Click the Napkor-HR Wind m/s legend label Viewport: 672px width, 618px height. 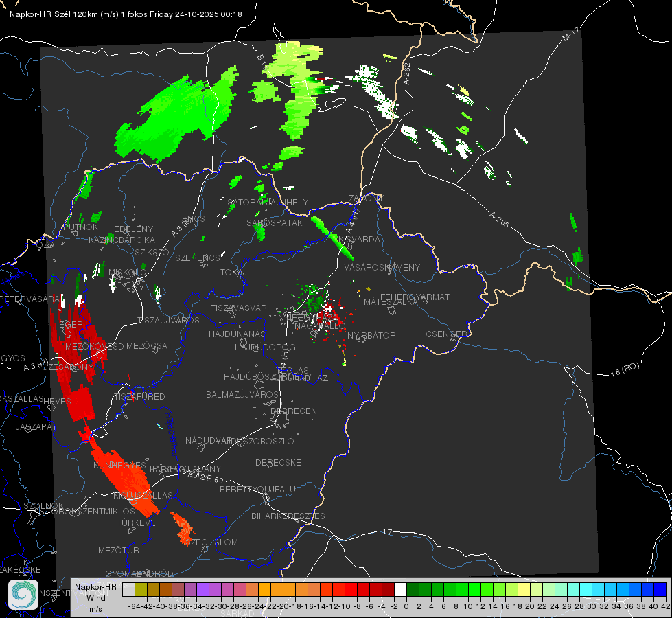[x=95, y=597]
